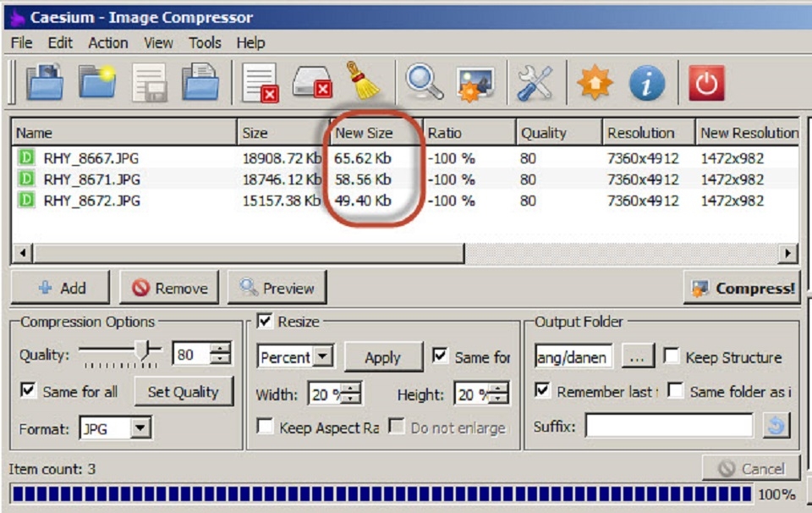Sort by the New Size column header
The height and width of the screenshot is (513, 812).
tap(376, 133)
